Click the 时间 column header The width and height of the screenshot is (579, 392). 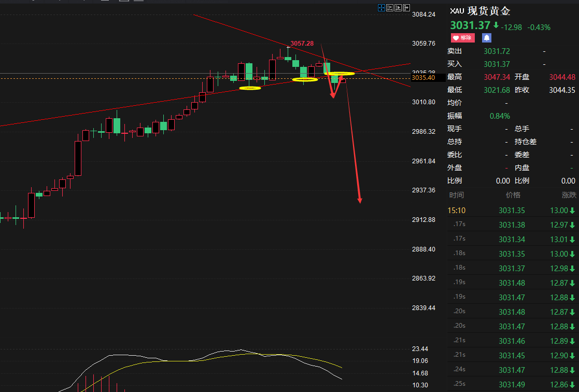(x=457, y=195)
